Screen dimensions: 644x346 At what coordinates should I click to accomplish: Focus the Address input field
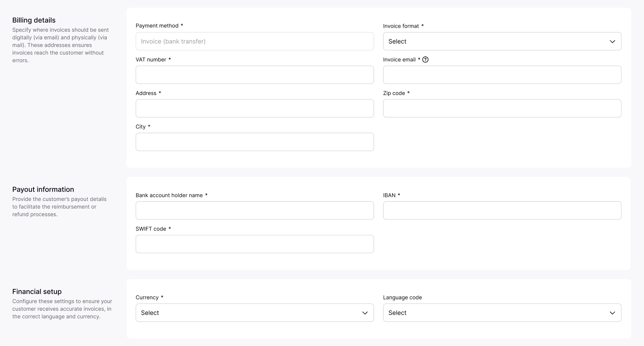pyautogui.click(x=254, y=108)
